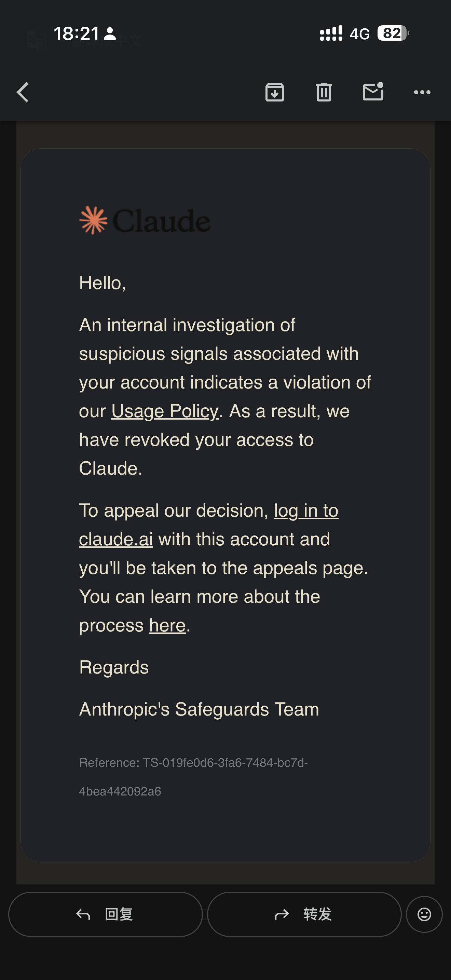The height and width of the screenshot is (980, 451).
Task: Tap the 'Anthropic's Safeguards Team' signature line
Action: pos(199,709)
